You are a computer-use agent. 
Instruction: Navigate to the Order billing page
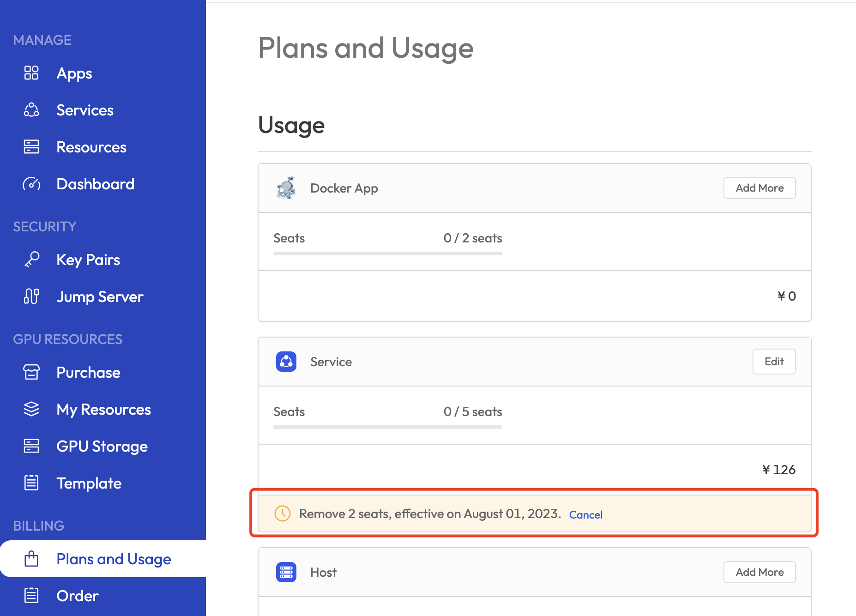[77, 596]
